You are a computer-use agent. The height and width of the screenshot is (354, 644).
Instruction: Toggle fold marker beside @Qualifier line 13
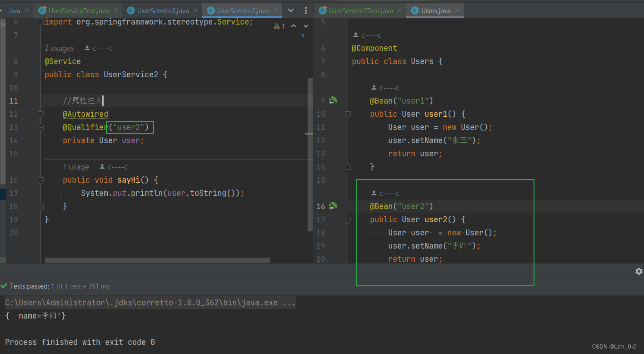point(40,127)
